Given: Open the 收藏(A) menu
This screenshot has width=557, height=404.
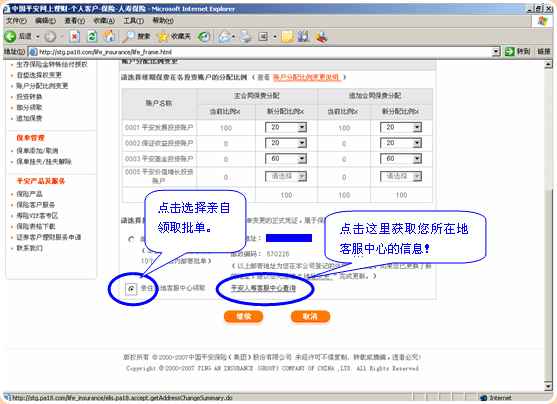Looking at the screenshot, I should (x=104, y=21).
